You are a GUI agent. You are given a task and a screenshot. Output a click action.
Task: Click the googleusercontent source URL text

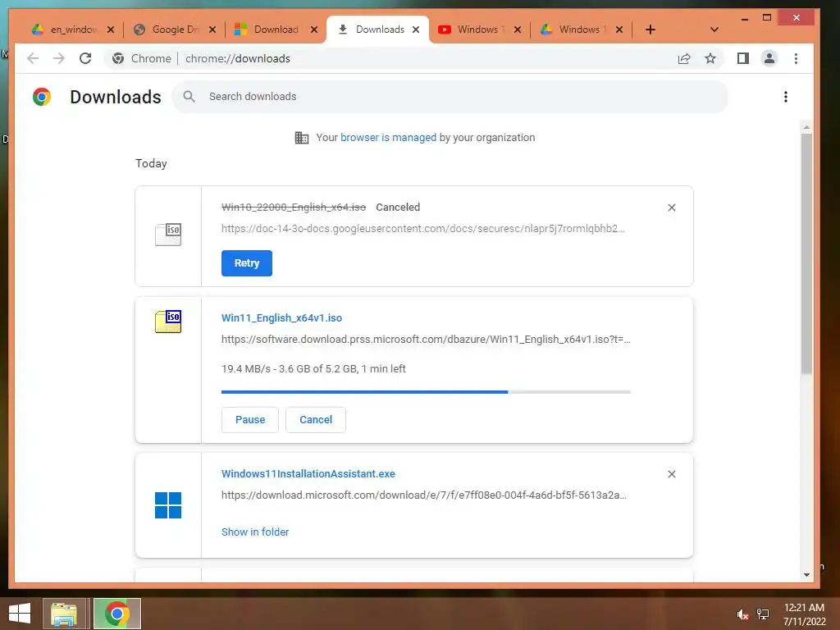pos(423,229)
